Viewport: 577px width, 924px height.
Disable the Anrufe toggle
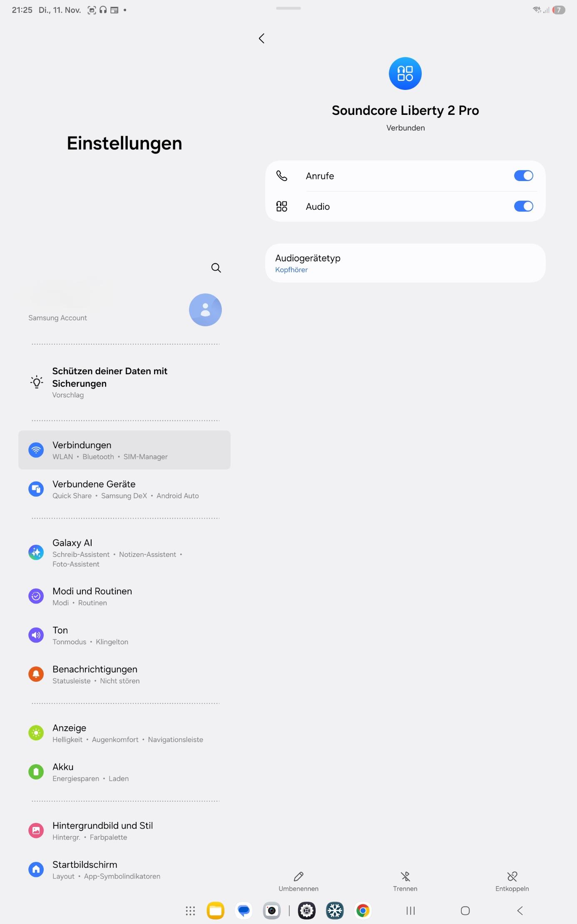[x=523, y=176]
